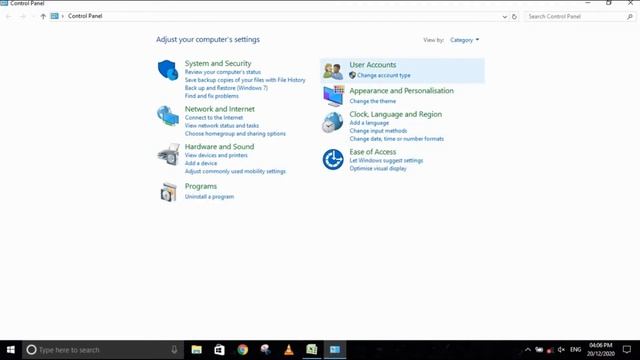Click View network status and tasks
Screen dimensions: 640x360
222,126
